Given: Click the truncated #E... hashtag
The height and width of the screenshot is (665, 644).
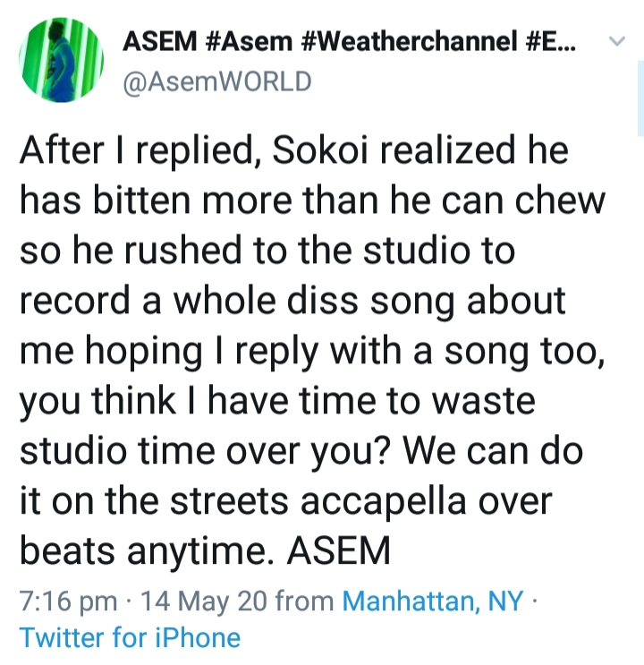Looking at the screenshot, I should pyautogui.click(x=551, y=41).
